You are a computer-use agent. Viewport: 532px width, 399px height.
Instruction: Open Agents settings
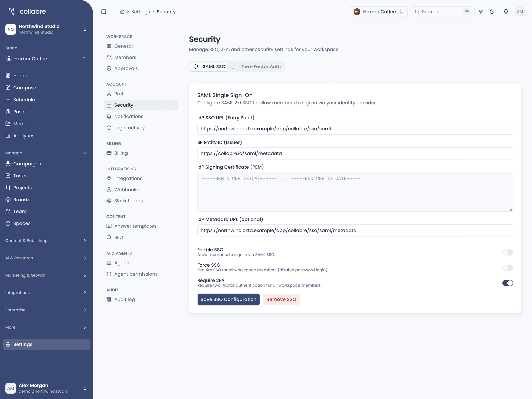141,263
